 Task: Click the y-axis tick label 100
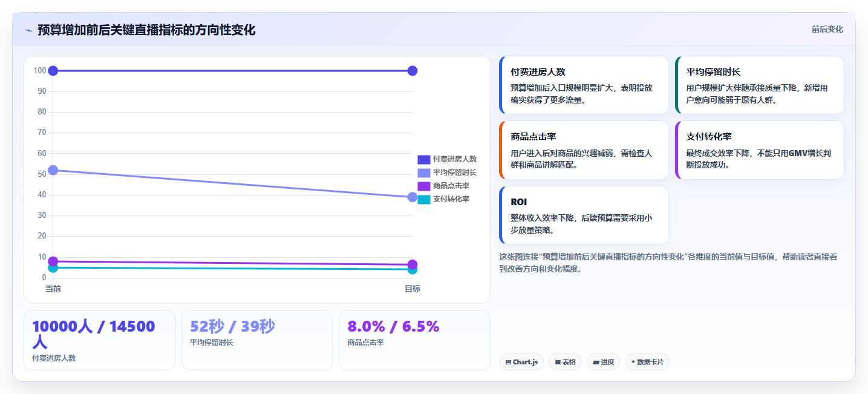(40, 71)
